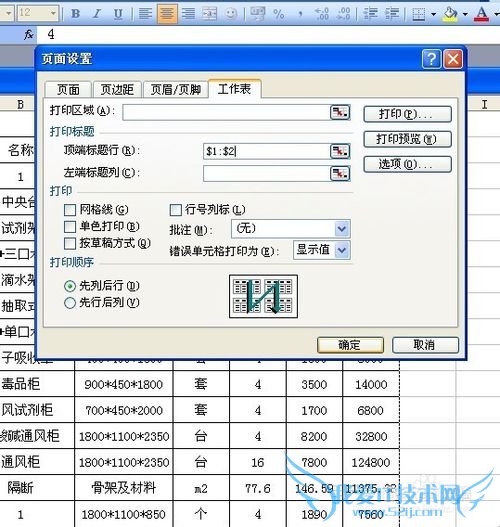The width and height of the screenshot is (500, 527).
Task: Click range selector for top title rows
Action: (x=340, y=151)
